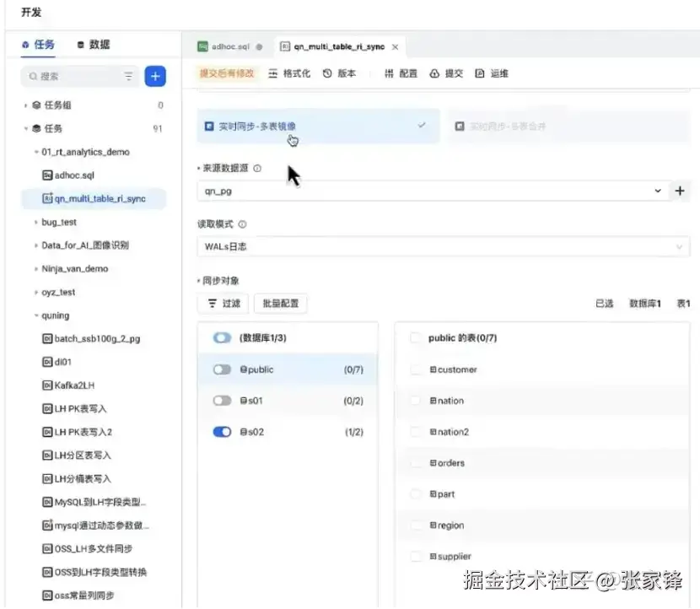Expand the Ninja_van_demo folder
The height and width of the screenshot is (609, 700).
point(36,269)
